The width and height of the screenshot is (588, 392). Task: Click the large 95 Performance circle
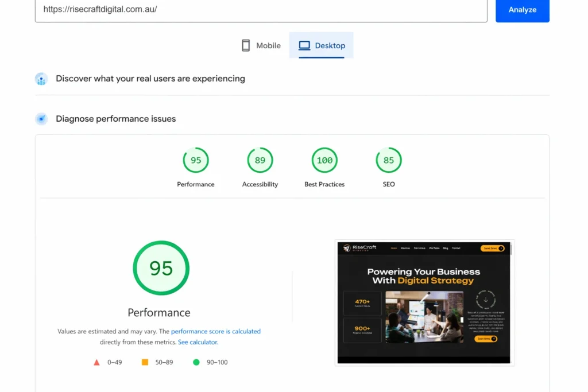pyautogui.click(x=161, y=268)
